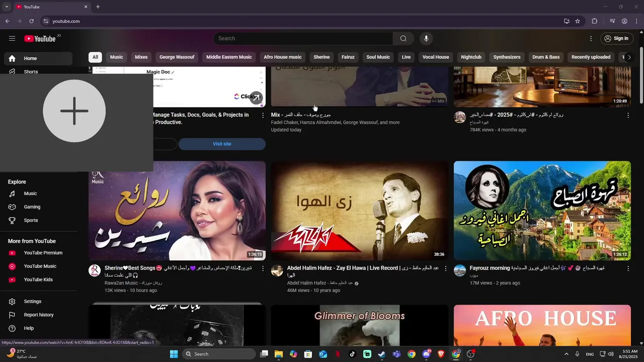Open Settings in the sidebar

click(x=38, y=301)
